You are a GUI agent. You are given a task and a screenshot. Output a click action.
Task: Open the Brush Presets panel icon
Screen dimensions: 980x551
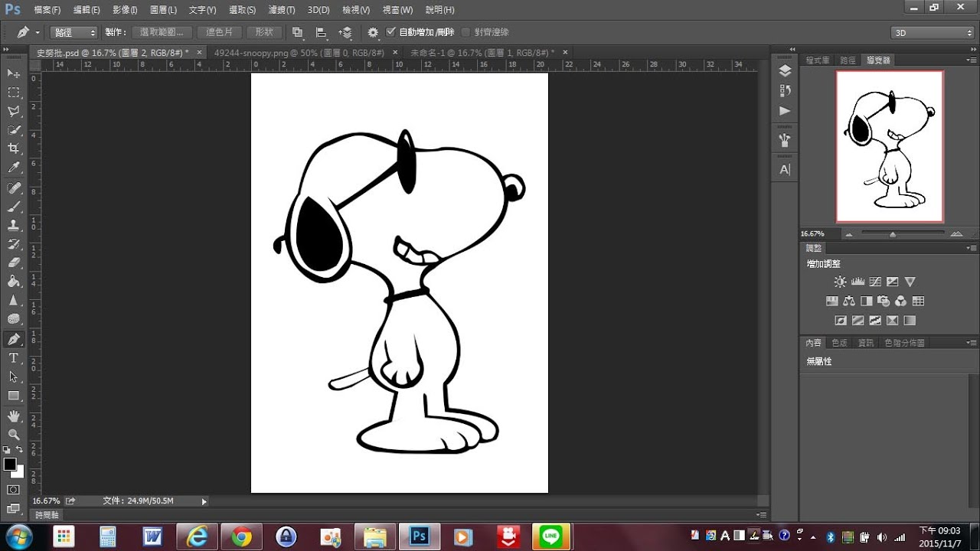click(x=785, y=140)
